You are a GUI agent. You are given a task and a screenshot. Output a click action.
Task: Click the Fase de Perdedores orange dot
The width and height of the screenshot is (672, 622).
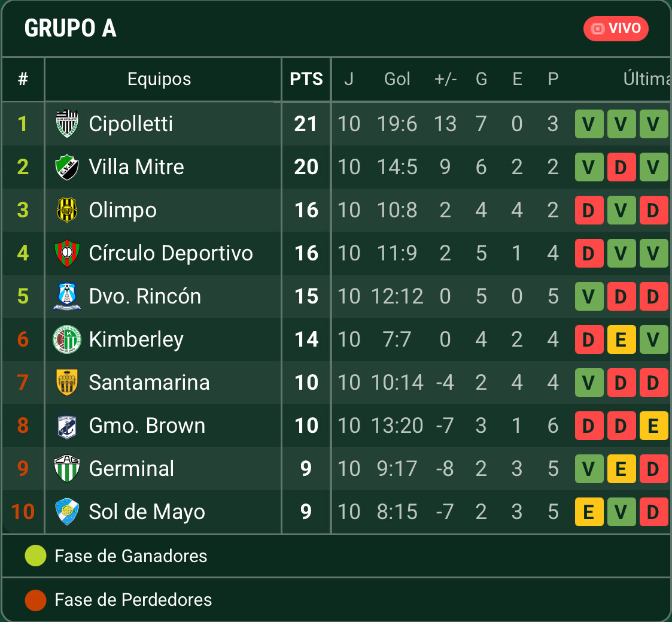[35, 600]
